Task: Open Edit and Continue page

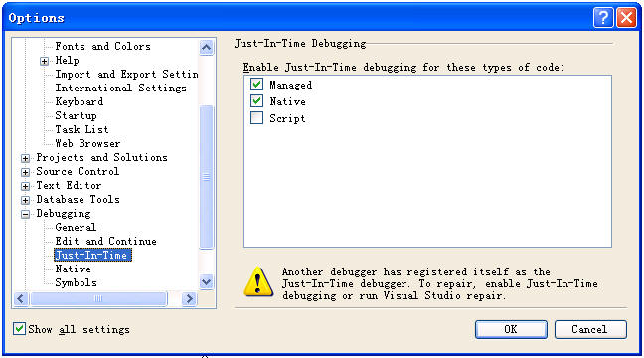Action: [x=106, y=241]
